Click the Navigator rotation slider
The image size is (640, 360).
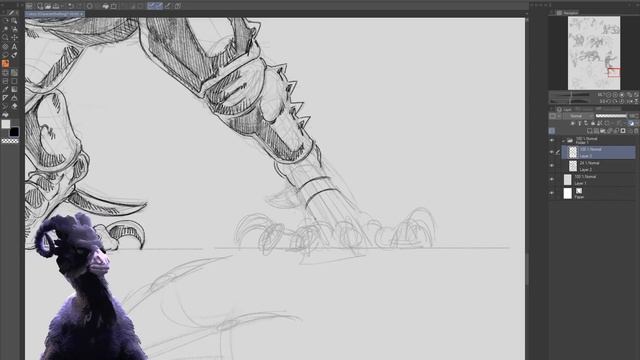571,101
